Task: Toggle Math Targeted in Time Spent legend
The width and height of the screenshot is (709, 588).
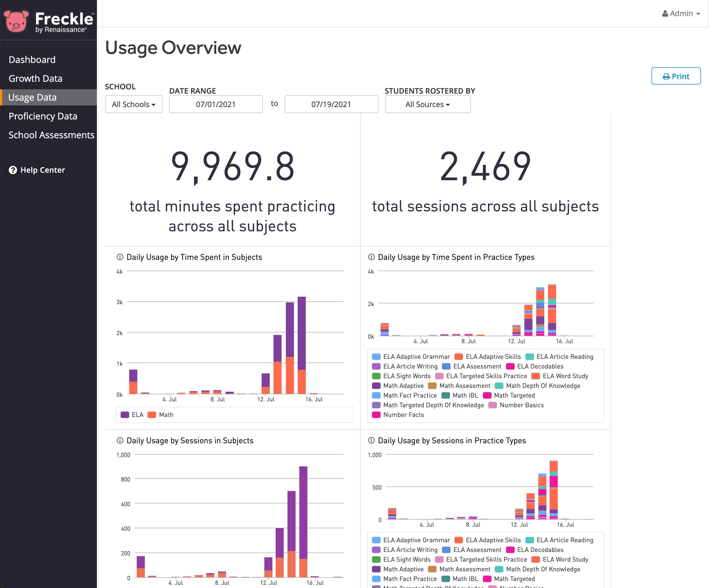Action: tap(509, 395)
